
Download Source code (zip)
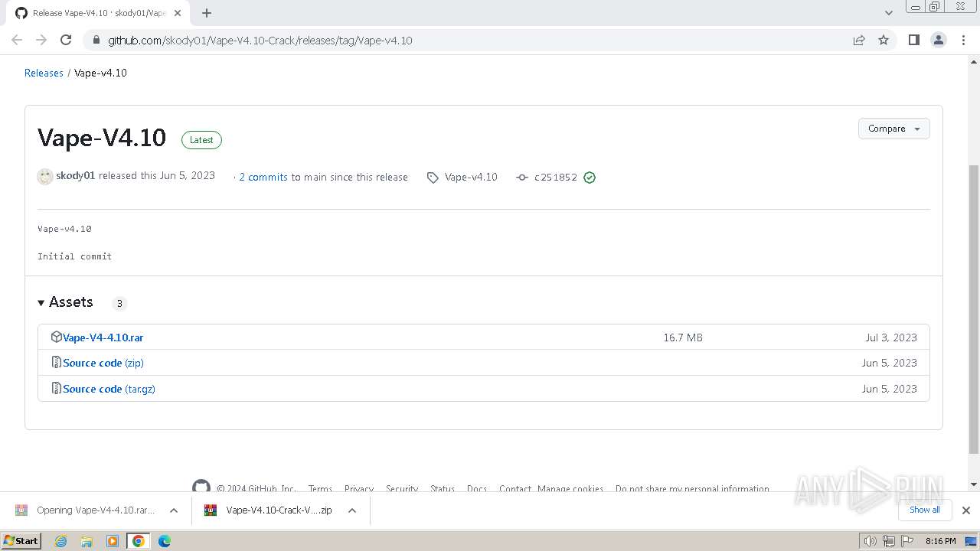pos(103,363)
